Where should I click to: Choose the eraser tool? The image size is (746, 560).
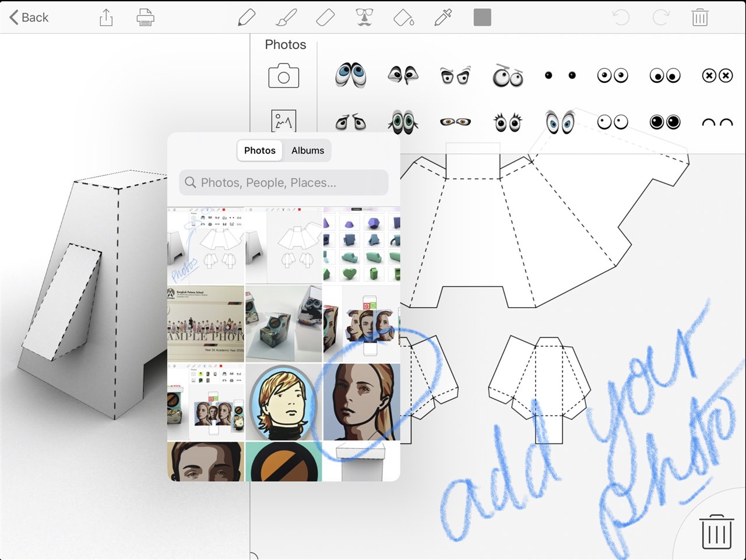coord(325,17)
